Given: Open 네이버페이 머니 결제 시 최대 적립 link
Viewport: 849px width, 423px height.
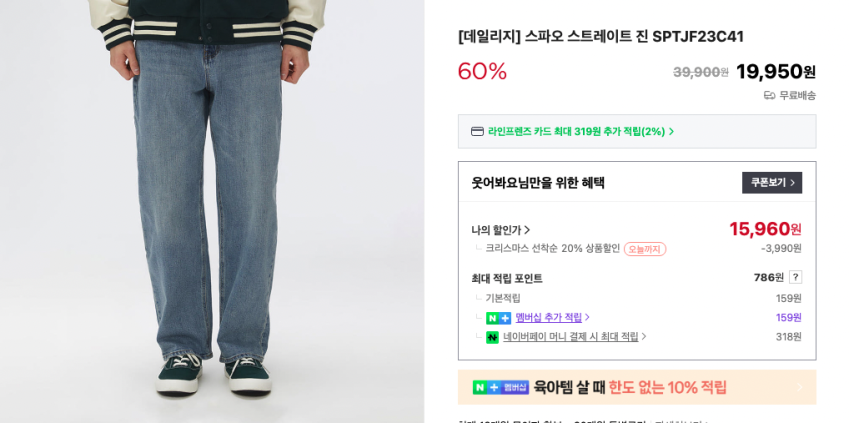Looking at the screenshot, I should (x=571, y=336).
